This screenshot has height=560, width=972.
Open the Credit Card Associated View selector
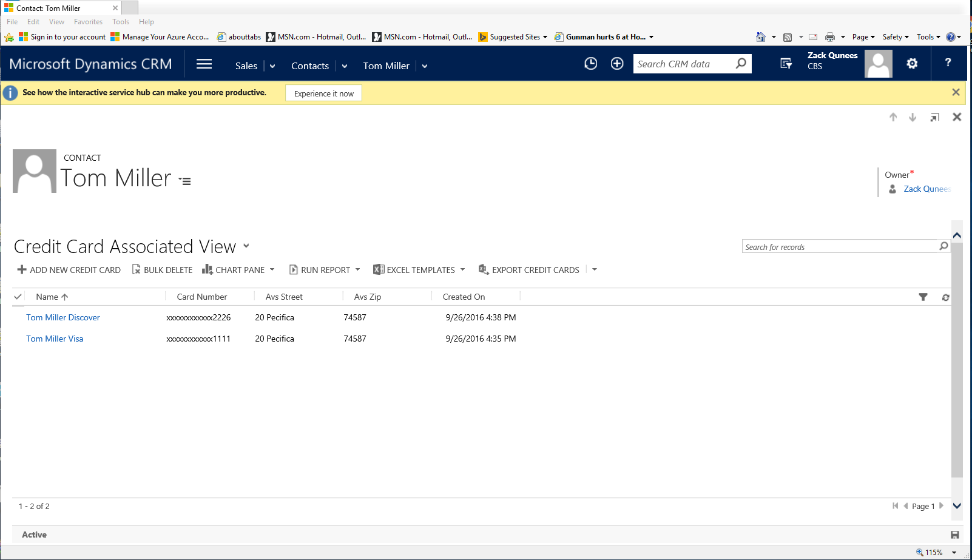(246, 246)
